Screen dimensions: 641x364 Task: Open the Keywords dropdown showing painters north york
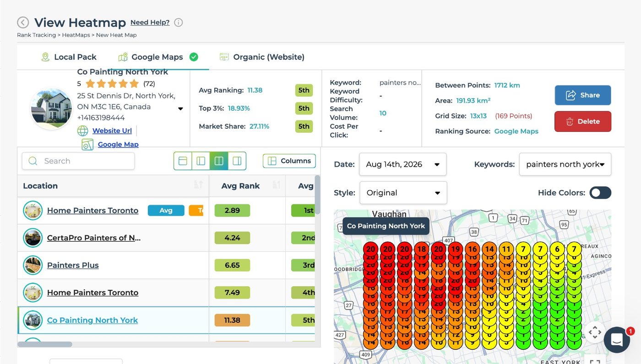point(565,164)
